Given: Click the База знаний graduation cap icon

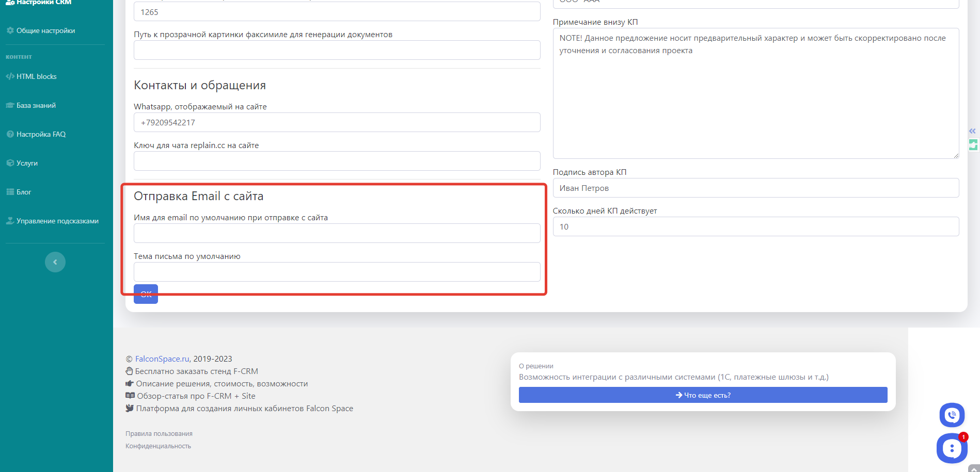Looking at the screenshot, I should (10, 105).
